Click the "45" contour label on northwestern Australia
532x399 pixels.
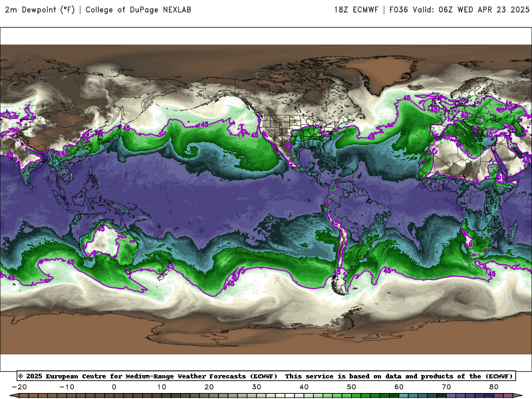coord(101,228)
